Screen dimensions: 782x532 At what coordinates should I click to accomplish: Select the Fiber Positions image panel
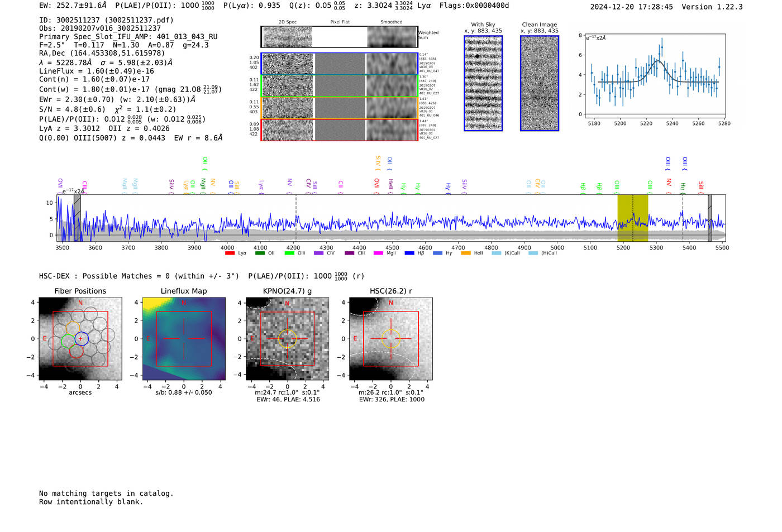[80, 338]
